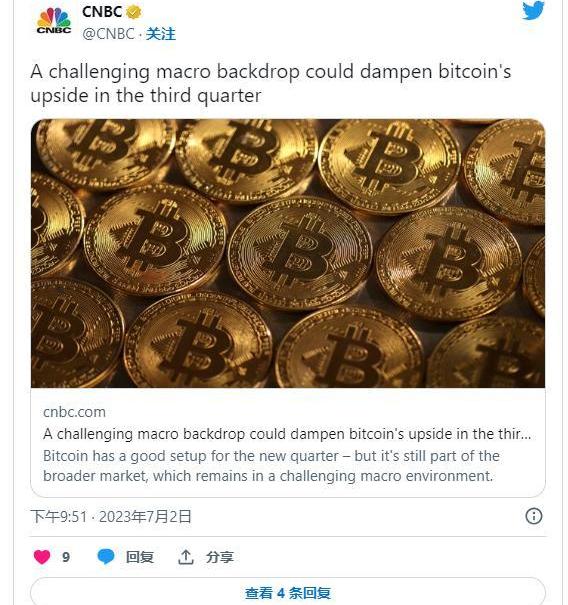
Task: Open the tweet info circle icon
Action: [x=534, y=516]
